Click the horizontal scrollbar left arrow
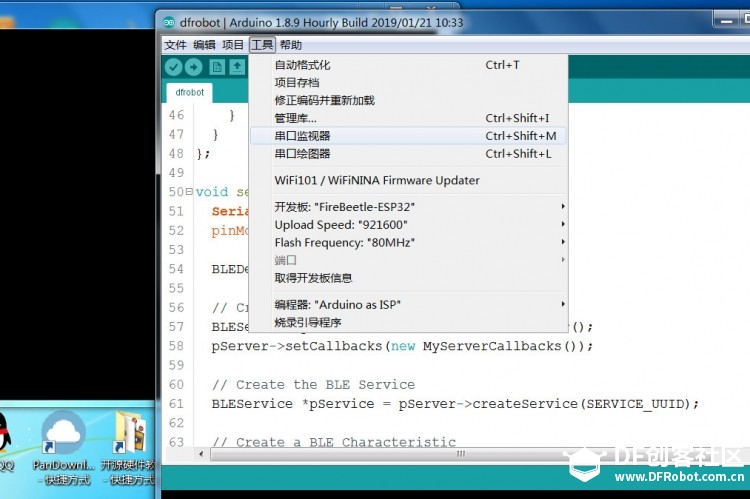 201,454
